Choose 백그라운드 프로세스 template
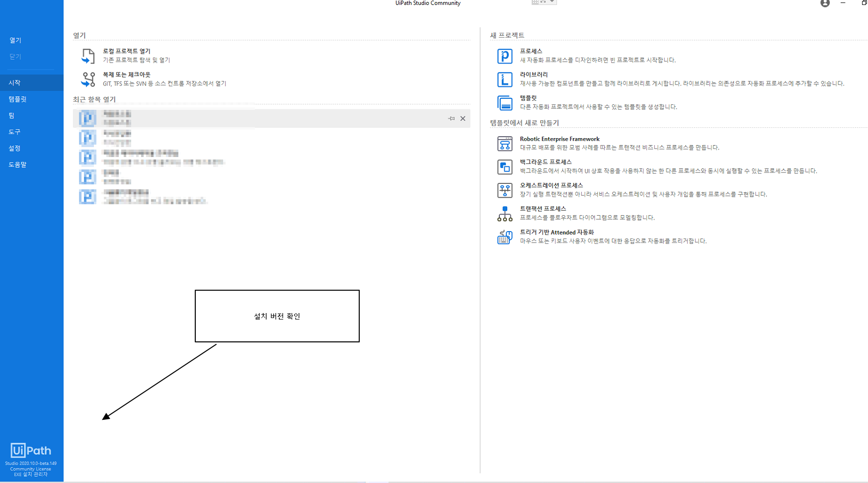This screenshot has width=868, height=483. tap(546, 162)
